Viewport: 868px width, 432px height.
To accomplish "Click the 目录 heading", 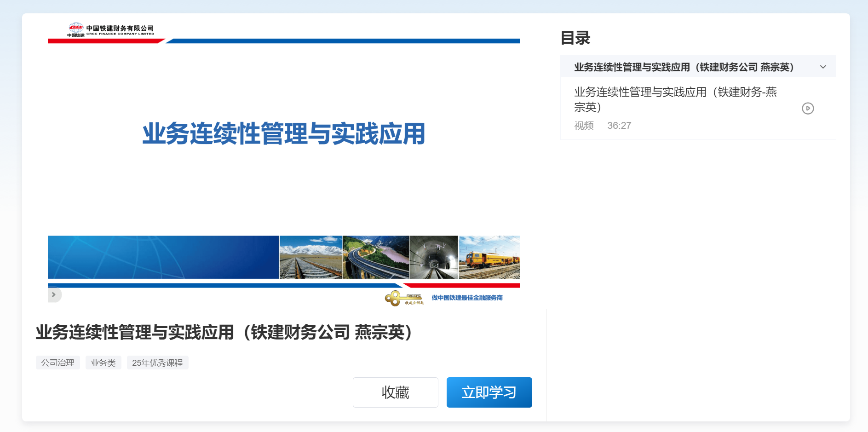I will pos(575,38).
